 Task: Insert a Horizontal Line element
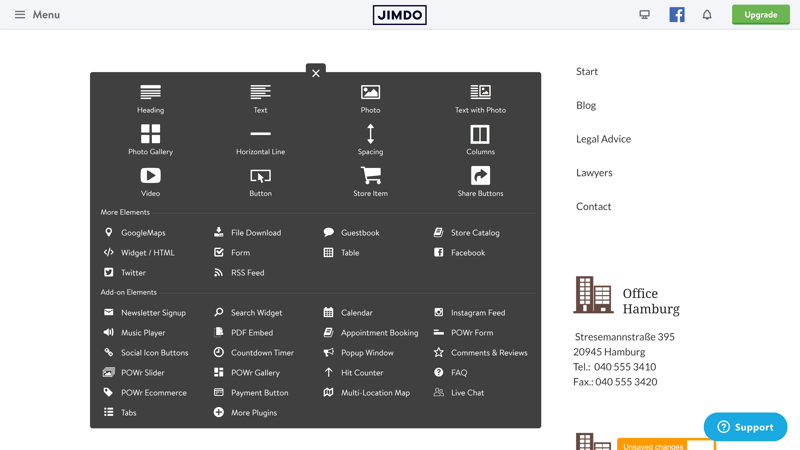pos(260,140)
